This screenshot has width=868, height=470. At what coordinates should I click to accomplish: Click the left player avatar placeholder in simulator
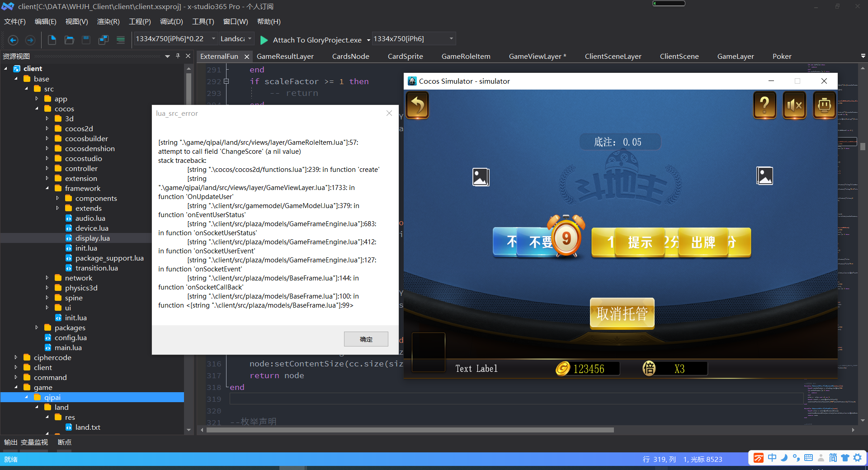click(481, 177)
